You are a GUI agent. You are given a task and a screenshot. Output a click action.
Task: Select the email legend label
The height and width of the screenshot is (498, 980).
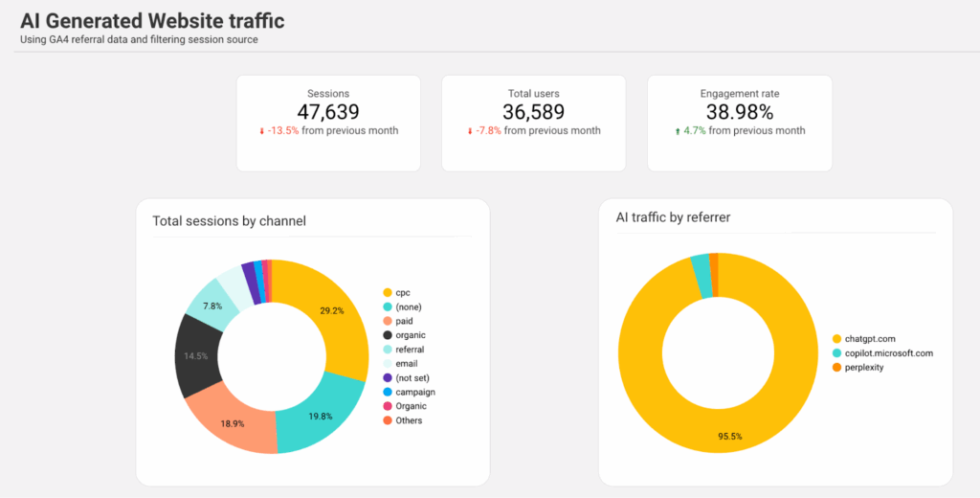[x=406, y=364]
